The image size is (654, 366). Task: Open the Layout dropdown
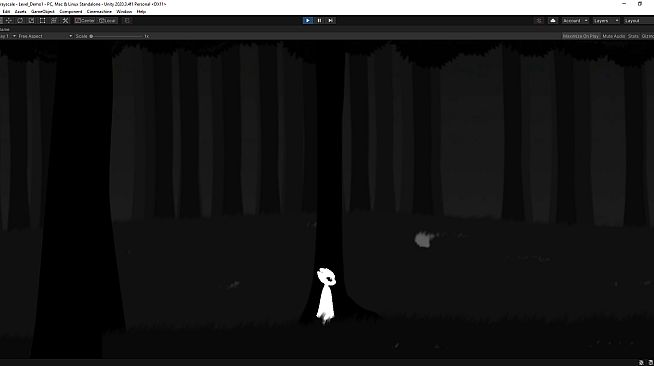(638, 20)
